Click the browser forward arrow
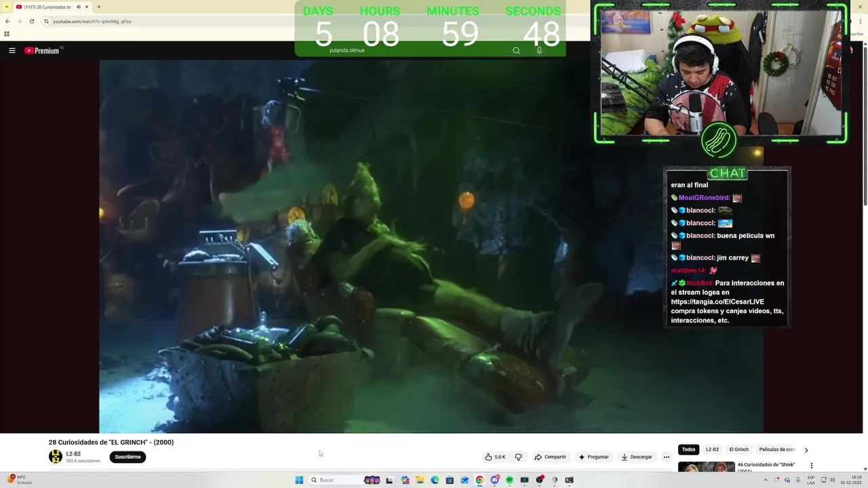 tap(19, 21)
